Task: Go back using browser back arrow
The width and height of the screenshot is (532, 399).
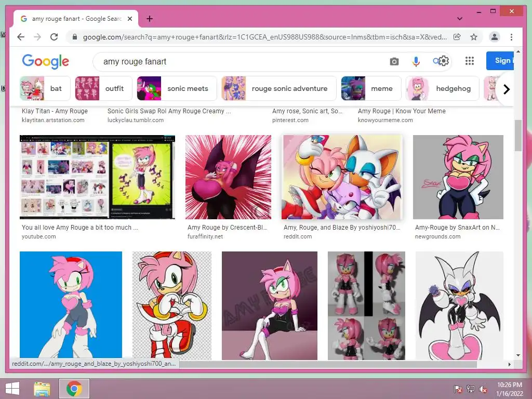Action: pyautogui.click(x=21, y=37)
